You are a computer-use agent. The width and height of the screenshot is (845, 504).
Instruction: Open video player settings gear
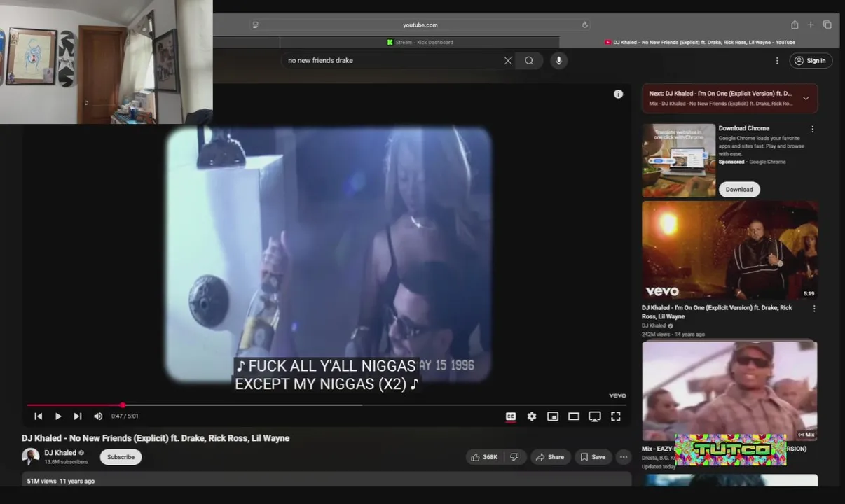point(532,416)
